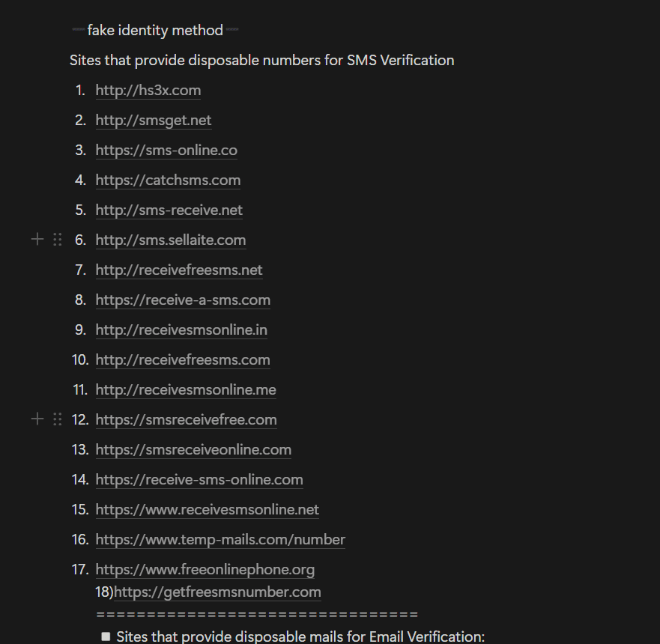Click the drag handle beside smsreceivefree.com

58,419
